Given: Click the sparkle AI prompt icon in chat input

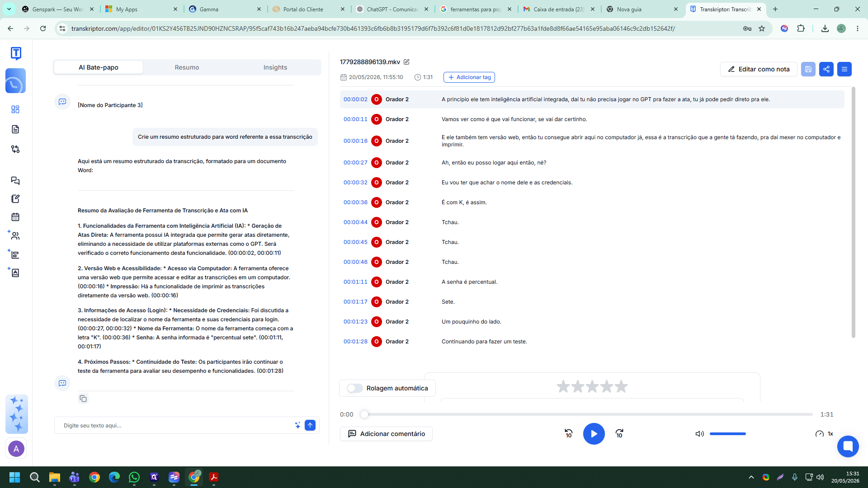Looking at the screenshot, I should (297, 425).
